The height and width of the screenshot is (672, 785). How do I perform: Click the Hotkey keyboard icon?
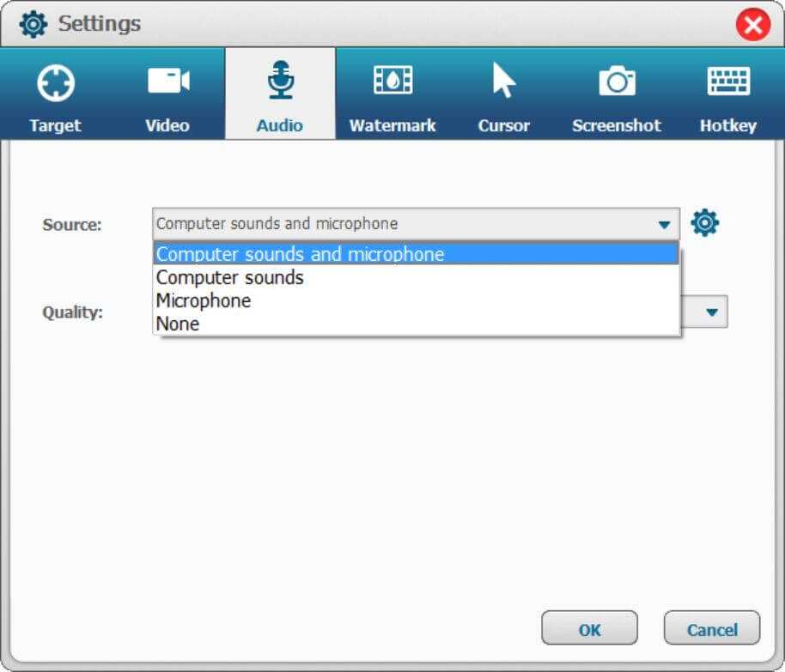point(727,82)
